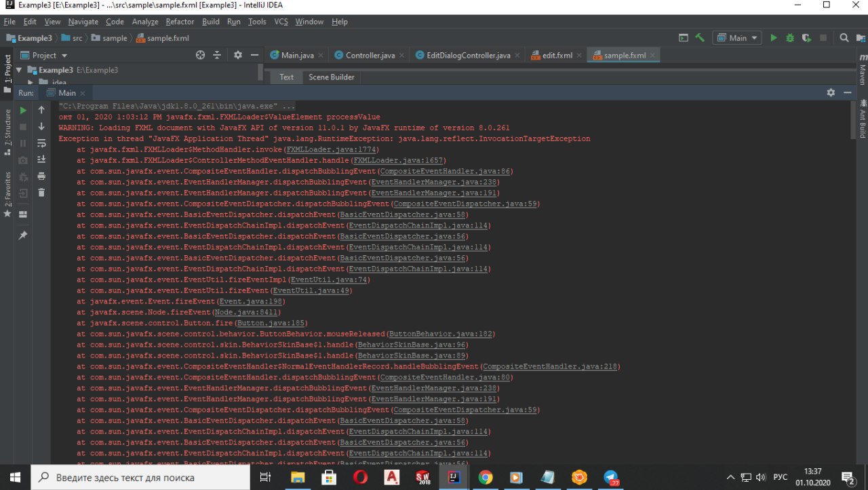Image resolution: width=868 pixels, height=490 pixels.
Task: Open the Analyze menu
Action: 145,22
